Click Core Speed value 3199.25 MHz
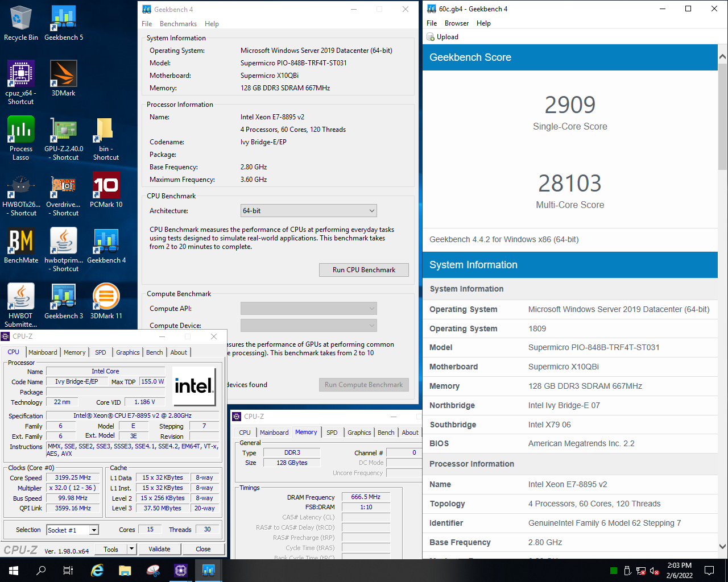 [x=73, y=478]
